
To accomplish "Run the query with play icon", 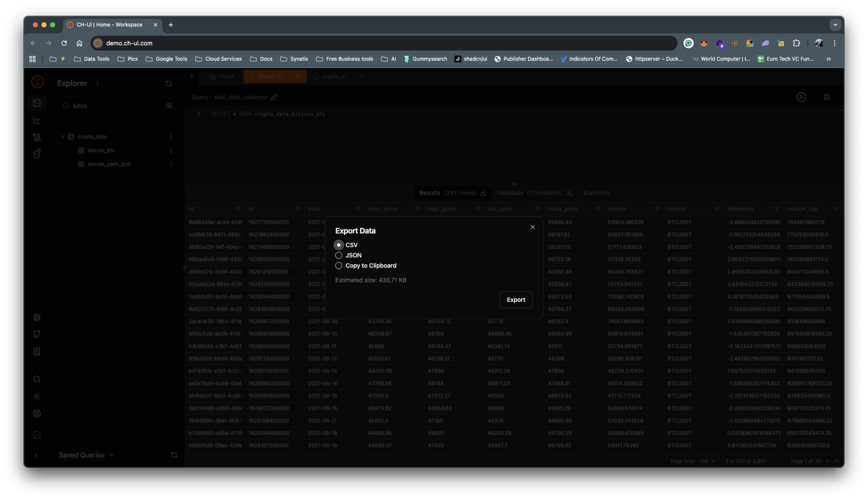I will click(x=801, y=97).
